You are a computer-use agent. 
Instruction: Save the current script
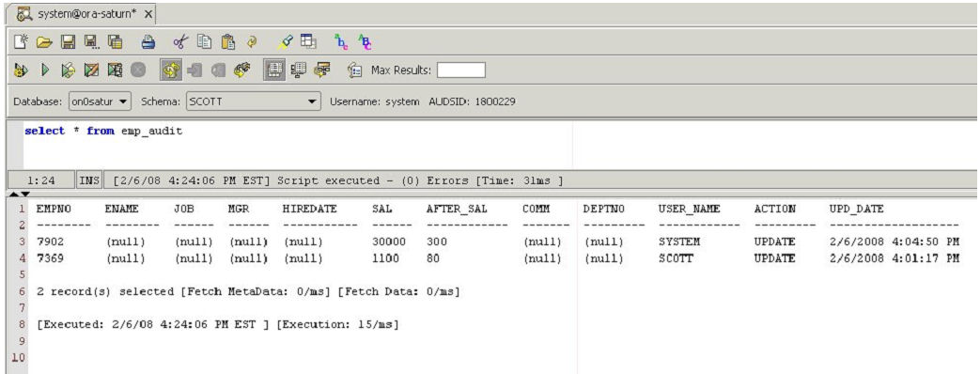69,42
